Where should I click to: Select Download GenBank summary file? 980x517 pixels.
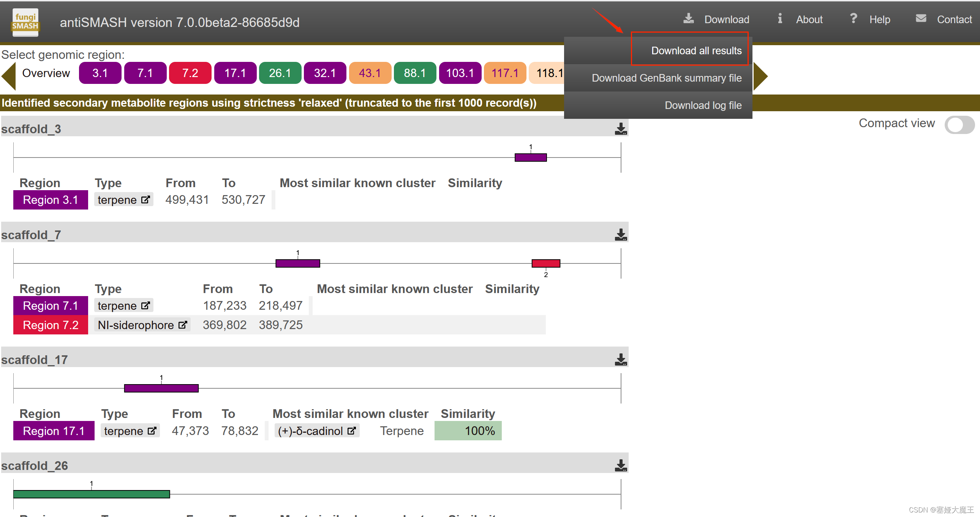(666, 78)
